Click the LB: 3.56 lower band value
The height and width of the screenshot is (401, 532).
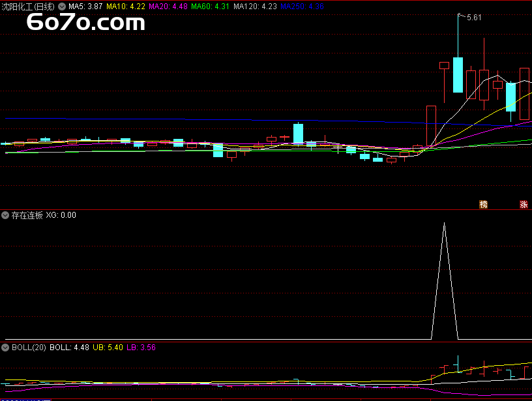coord(141,348)
